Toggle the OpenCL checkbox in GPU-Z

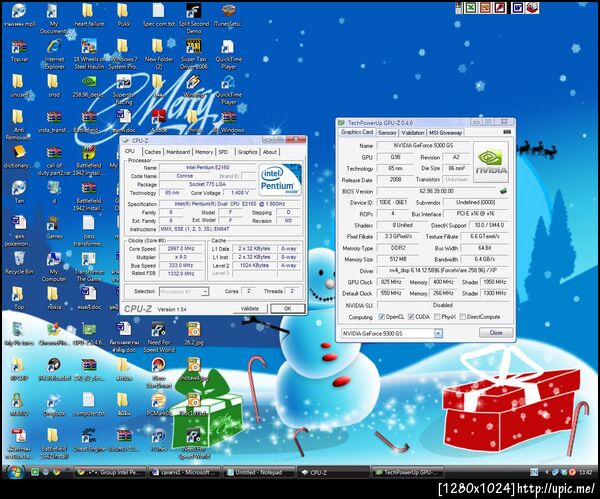[x=382, y=317]
